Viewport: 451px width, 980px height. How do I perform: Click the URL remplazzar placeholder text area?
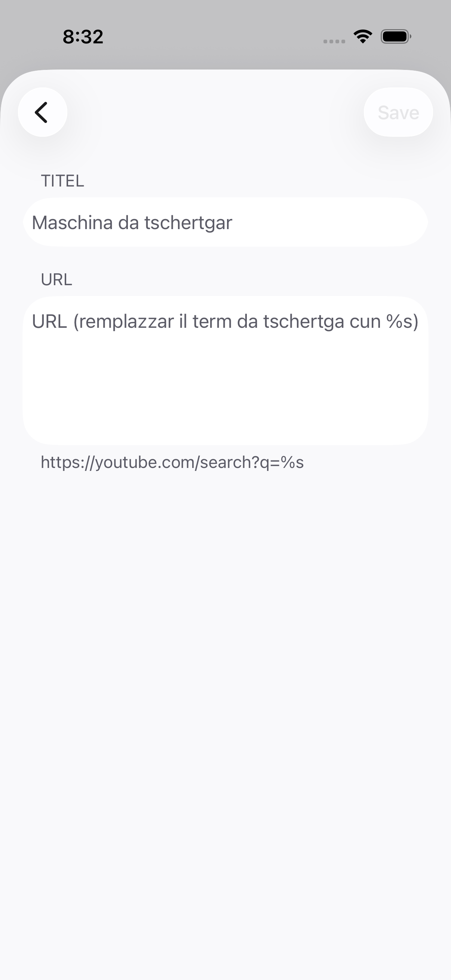pyautogui.click(x=225, y=370)
